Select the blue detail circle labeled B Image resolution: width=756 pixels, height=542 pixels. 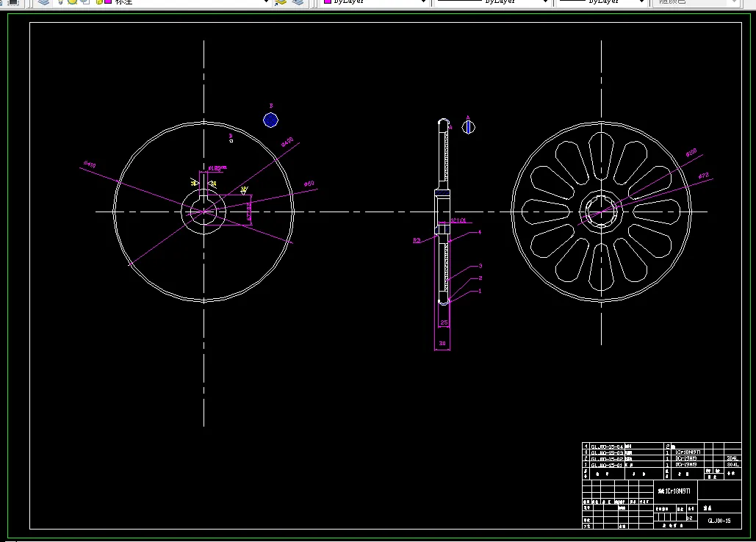coord(270,120)
